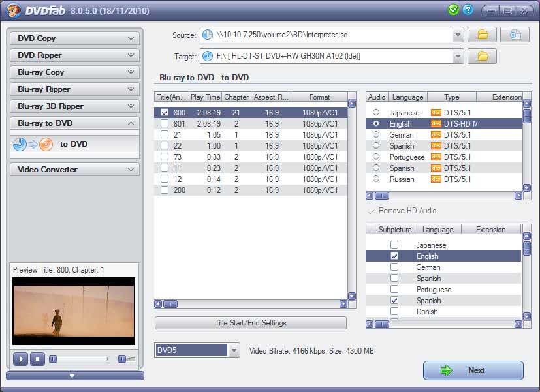Select title row 200
The width and height of the screenshot is (540, 392).
click(x=251, y=190)
